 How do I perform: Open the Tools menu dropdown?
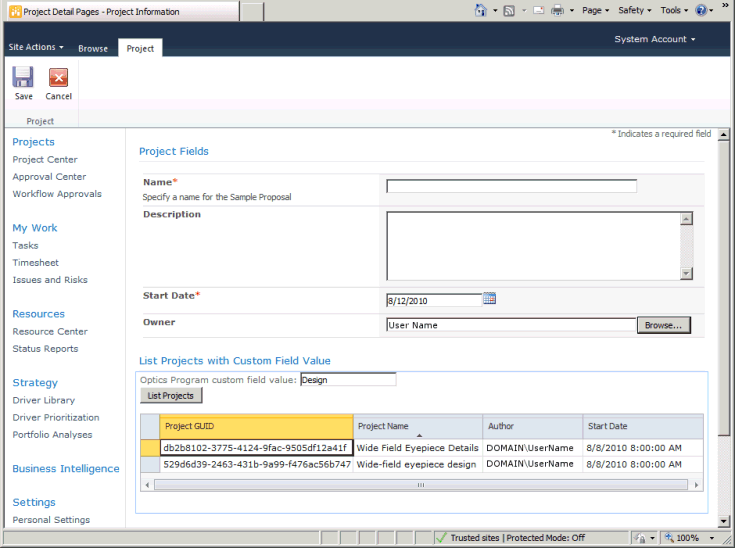(x=674, y=10)
